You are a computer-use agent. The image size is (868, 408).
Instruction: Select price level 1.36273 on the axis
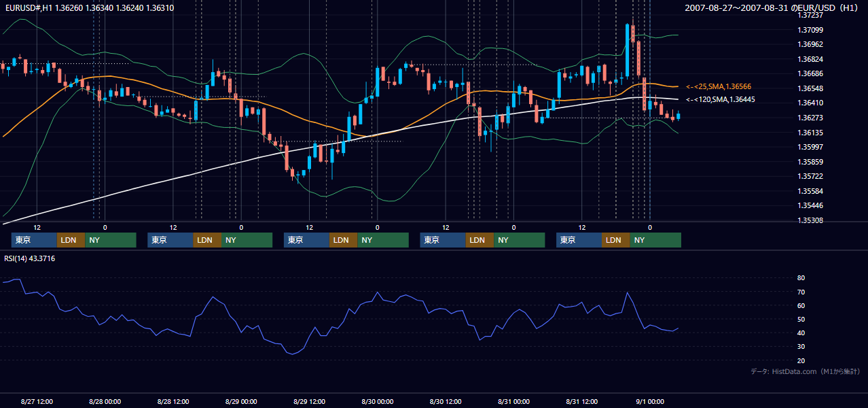(x=811, y=118)
